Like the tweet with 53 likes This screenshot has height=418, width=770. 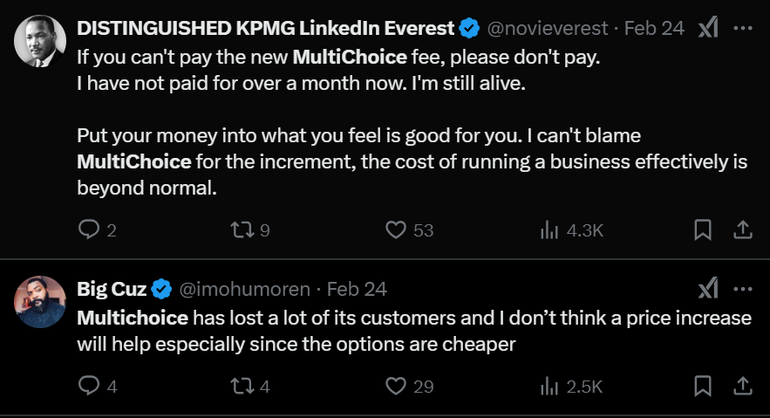click(x=395, y=230)
